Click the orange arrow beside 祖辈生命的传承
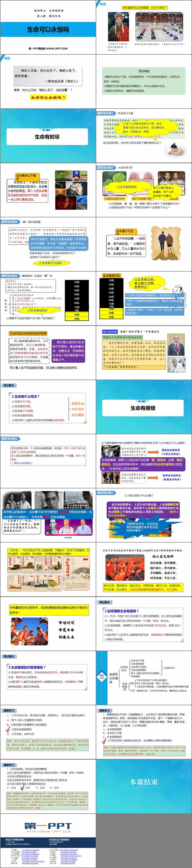 pos(153,477)
